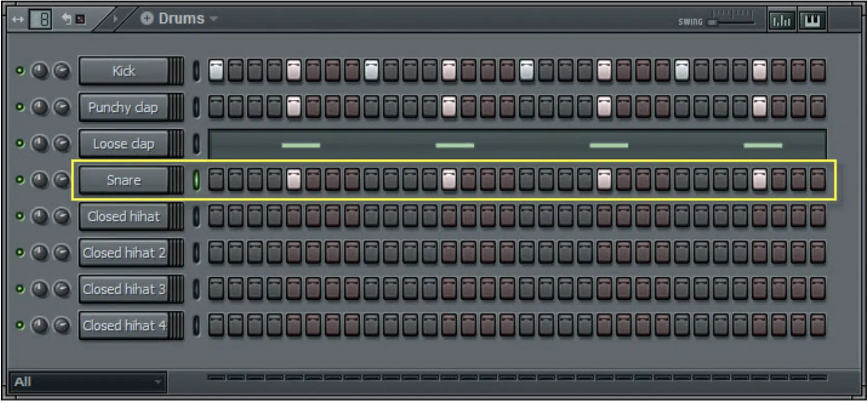Viewport: 868px width, 403px height.
Task: Click the small play arrow before Drums
Action: pos(115,19)
